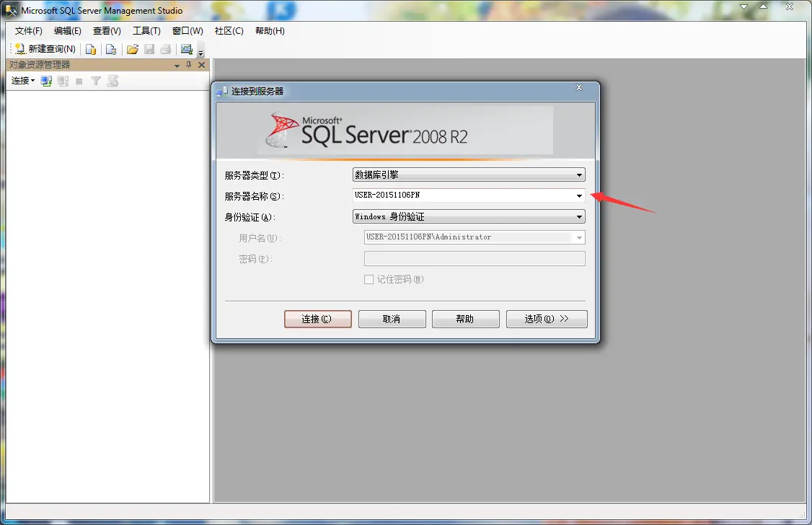The width and height of the screenshot is (812, 525).
Task: Click the disabled 用户名 combo box
Action: pos(475,237)
